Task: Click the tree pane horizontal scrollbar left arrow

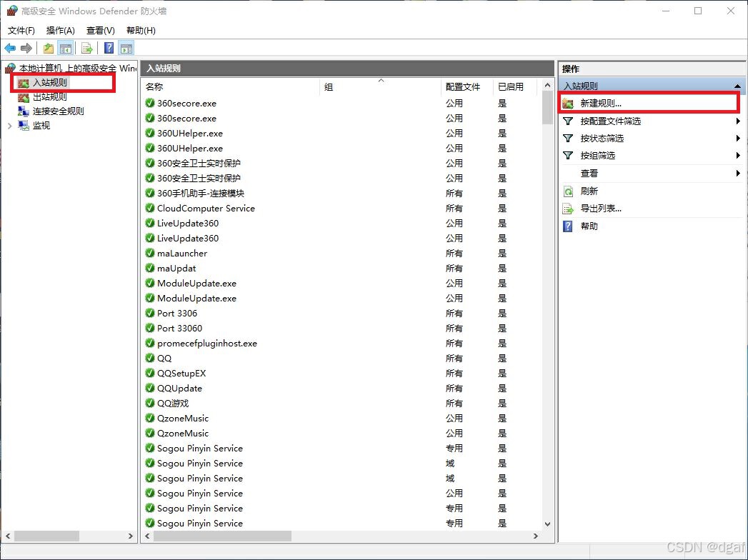Action: click(8, 536)
